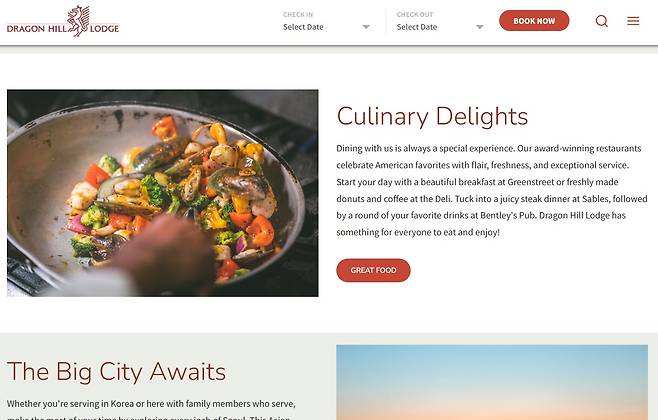Click the Dragon Hill Lodge logo
658x420 pixels.
pyautogui.click(x=63, y=21)
